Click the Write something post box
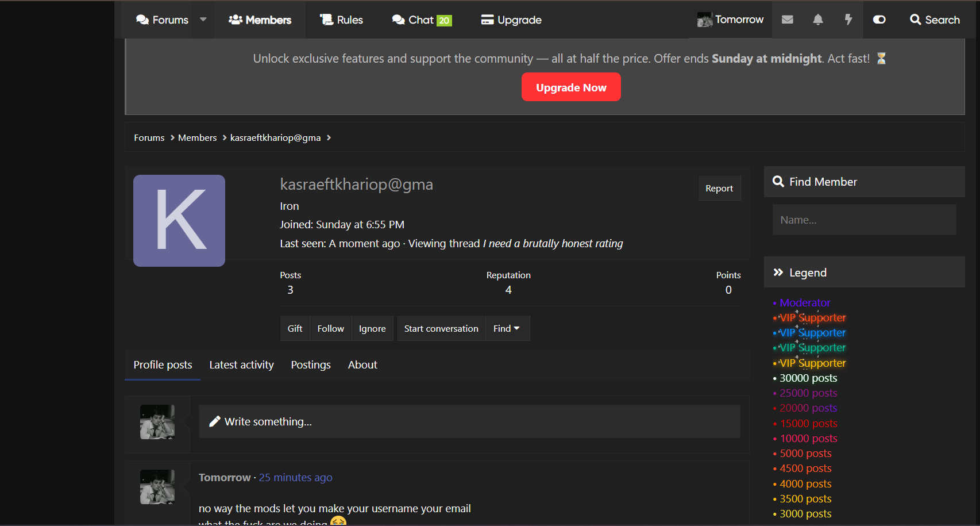The height and width of the screenshot is (526, 980). coord(469,422)
